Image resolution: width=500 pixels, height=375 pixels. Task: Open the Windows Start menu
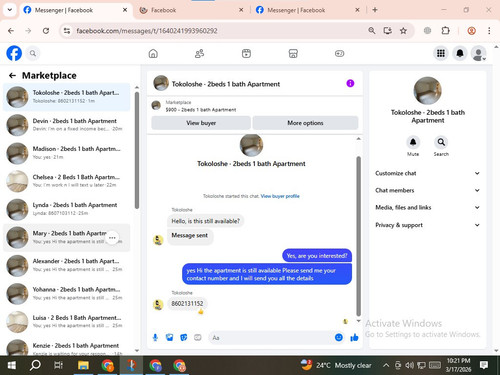[12, 365]
